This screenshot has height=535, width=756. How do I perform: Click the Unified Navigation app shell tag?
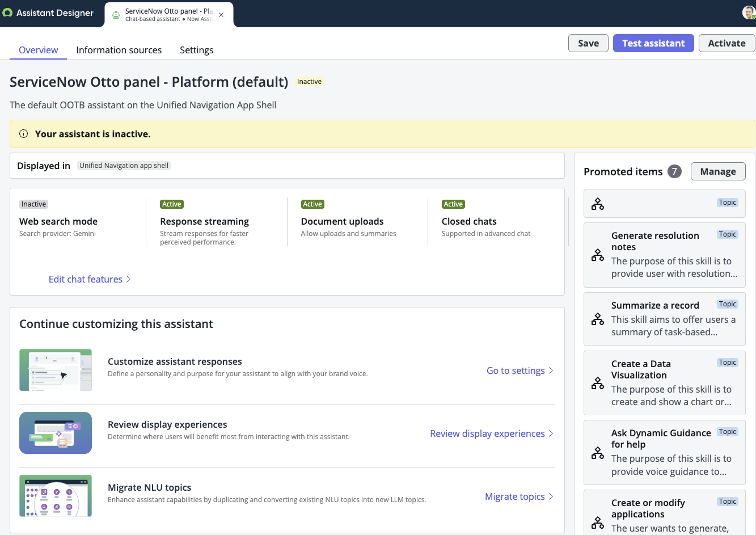tap(124, 166)
